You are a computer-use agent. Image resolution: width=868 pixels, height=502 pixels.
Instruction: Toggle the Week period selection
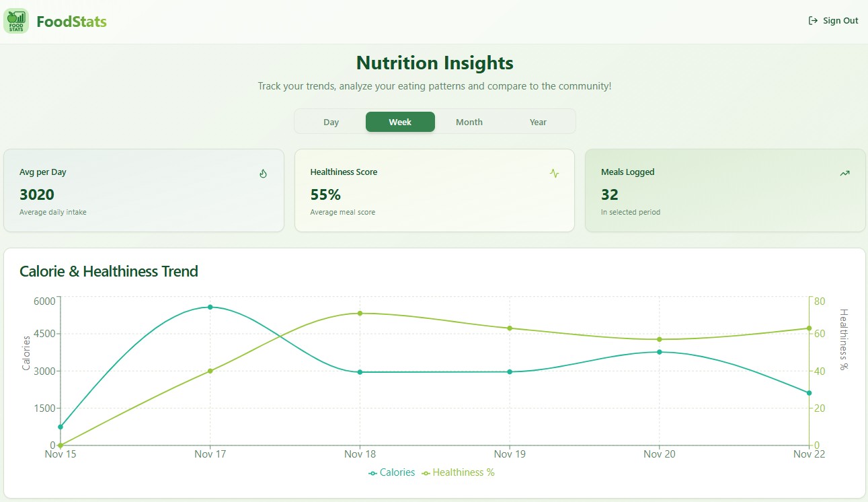(x=400, y=122)
